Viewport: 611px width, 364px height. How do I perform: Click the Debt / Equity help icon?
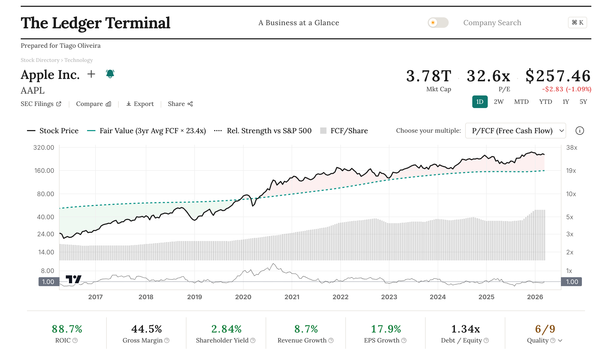[486, 340]
